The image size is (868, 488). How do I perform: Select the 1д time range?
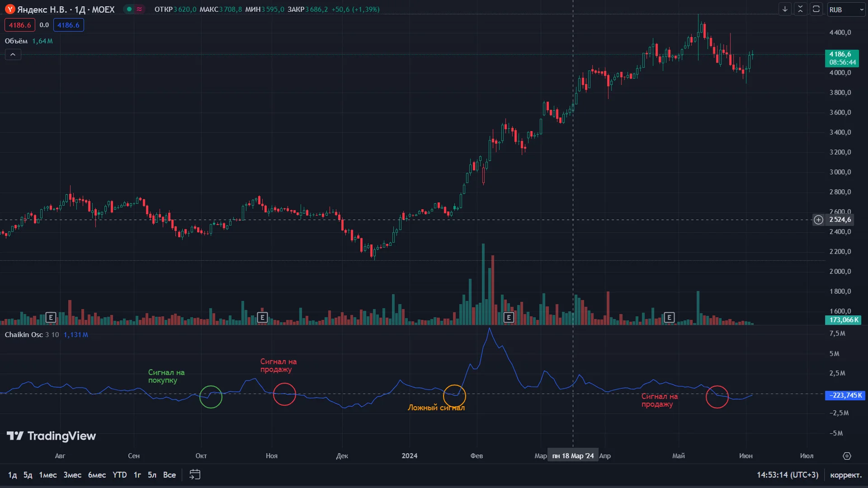click(12, 475)
